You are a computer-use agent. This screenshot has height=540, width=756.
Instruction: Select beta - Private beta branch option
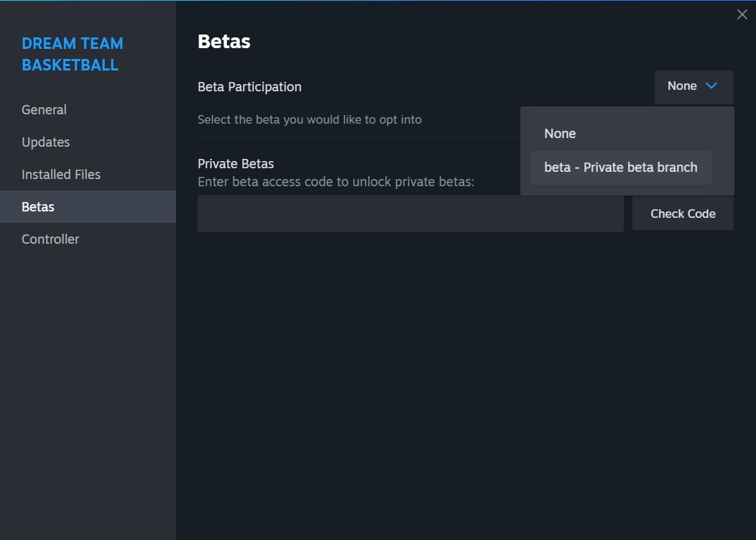coord(621,168)
